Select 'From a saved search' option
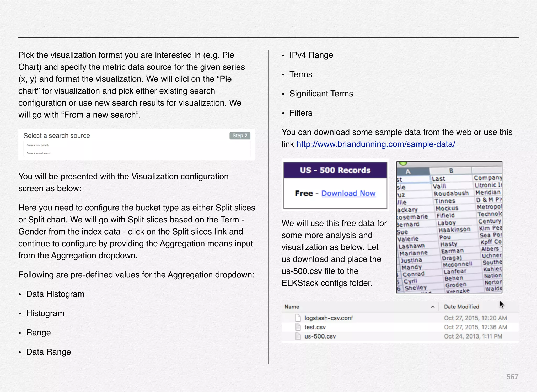 click(39, 153)
